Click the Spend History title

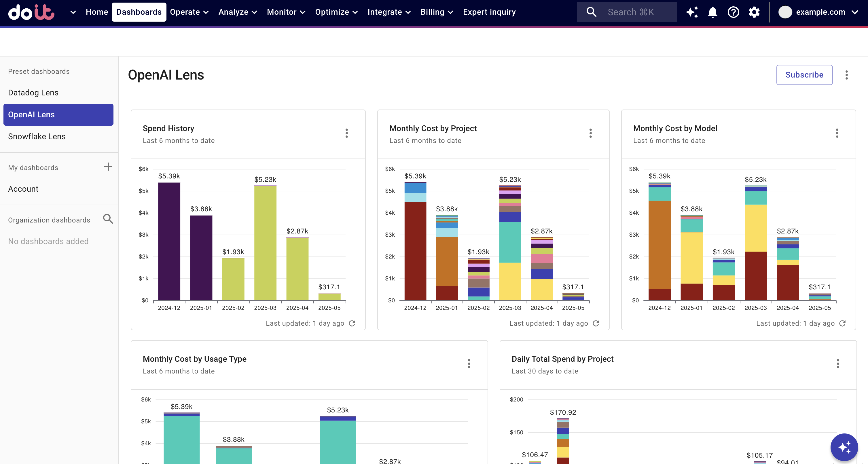(x=168, y=129)
